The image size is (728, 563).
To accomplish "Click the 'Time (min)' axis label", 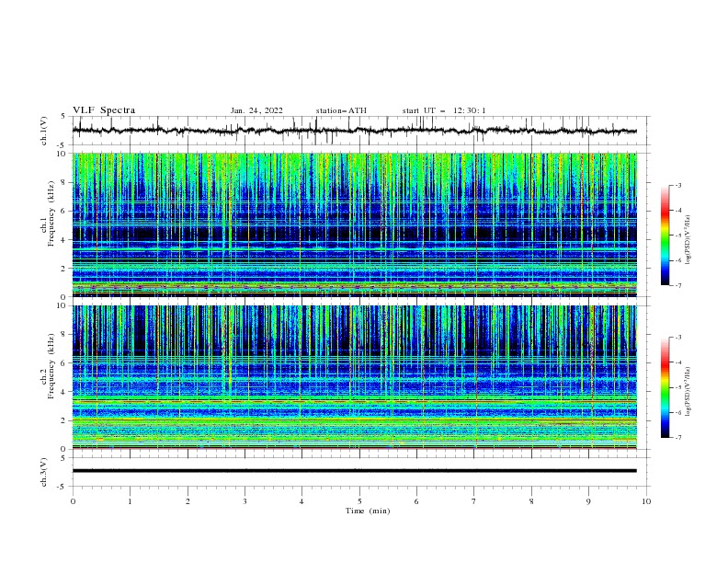I will tap(368, 511).
